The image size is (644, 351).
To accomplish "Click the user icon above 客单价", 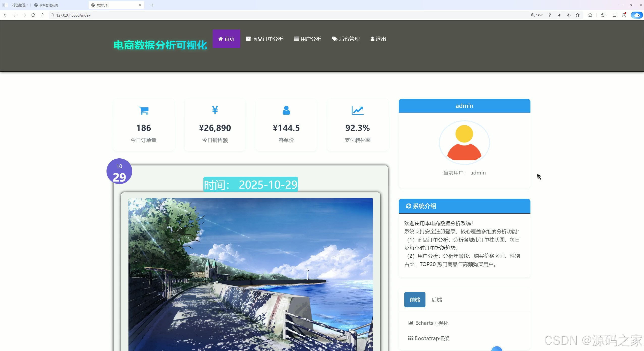I will coord(286,110).
